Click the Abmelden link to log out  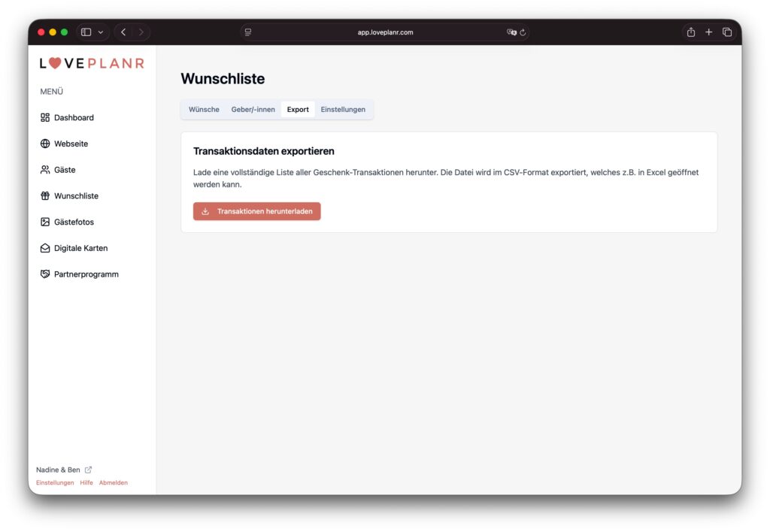pos(114,482)
